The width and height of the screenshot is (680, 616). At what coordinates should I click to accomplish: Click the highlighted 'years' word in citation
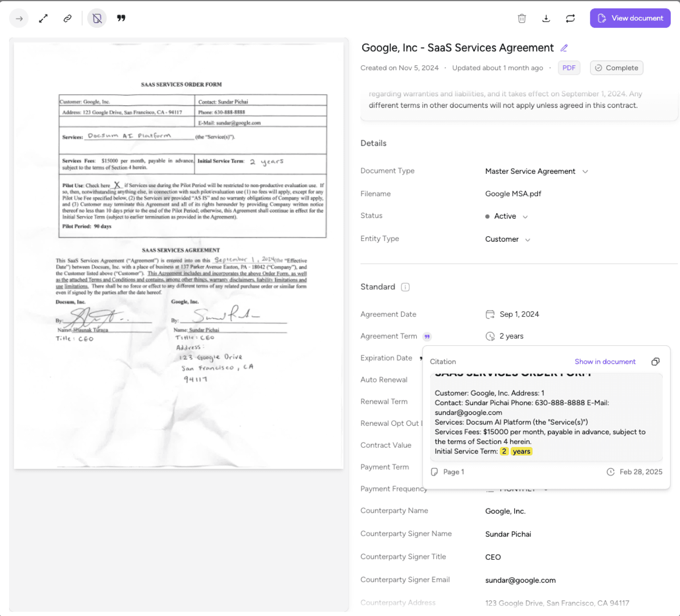pyautogui.click(x=521, y=451)
